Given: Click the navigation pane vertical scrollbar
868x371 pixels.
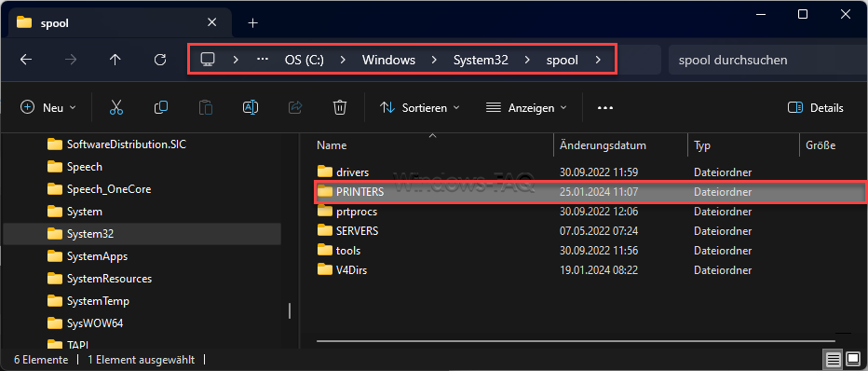Looking at the screenshot, I should point(290,310).
